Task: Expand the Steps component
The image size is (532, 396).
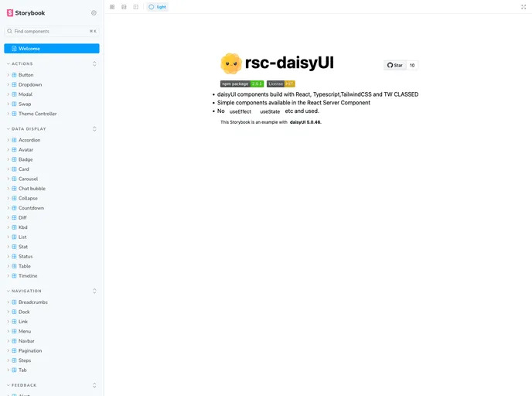Action: click(x=52, y=360)
